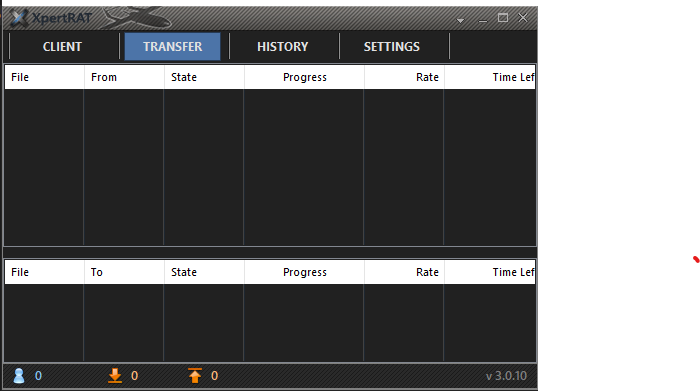Click Time Left header in uploads list
Image resolution: width=700 pixels, height=391 pixels.
[x=490, y=272]
